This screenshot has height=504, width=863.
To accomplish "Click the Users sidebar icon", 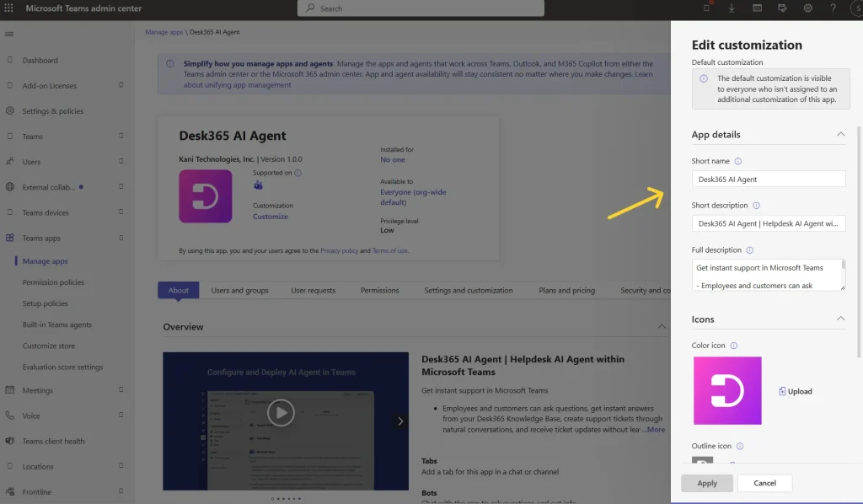I will [x=10, y=162].
